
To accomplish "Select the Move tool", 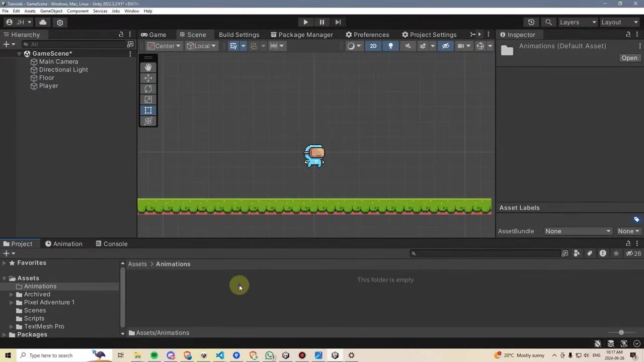I will click(x=148, y=78).
